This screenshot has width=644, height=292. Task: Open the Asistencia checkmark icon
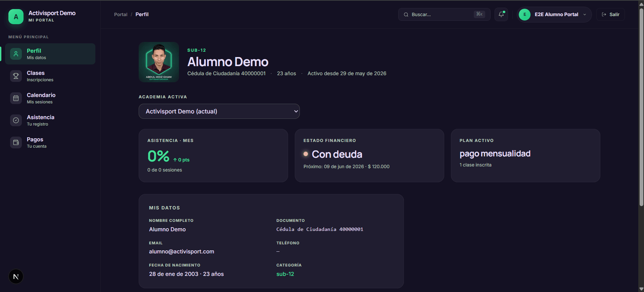16,120
